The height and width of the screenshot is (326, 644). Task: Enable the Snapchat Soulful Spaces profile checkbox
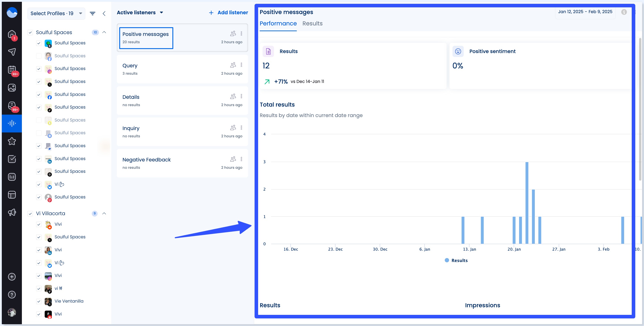tap(39, 120)
